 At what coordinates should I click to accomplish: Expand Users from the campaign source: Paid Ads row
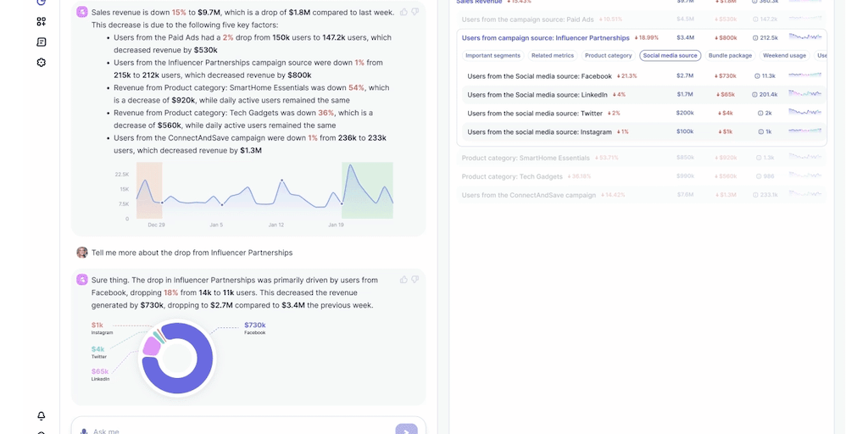click(642, 19)
